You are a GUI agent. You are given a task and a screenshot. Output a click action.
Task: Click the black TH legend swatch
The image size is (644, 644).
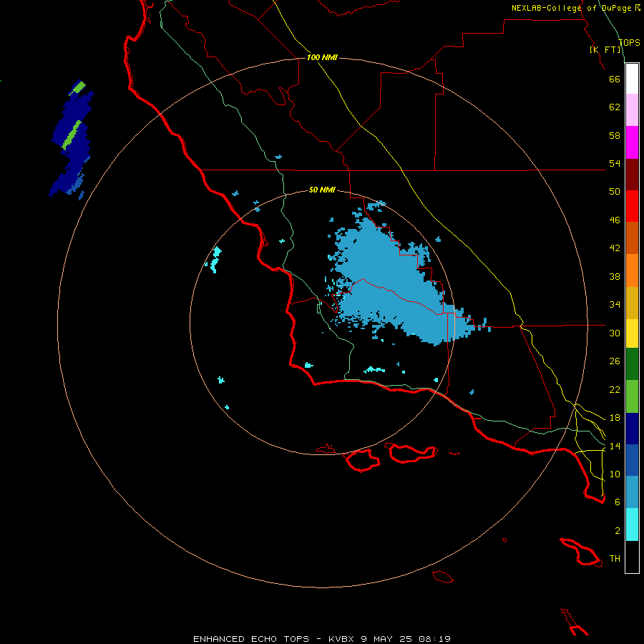[632, 557]
